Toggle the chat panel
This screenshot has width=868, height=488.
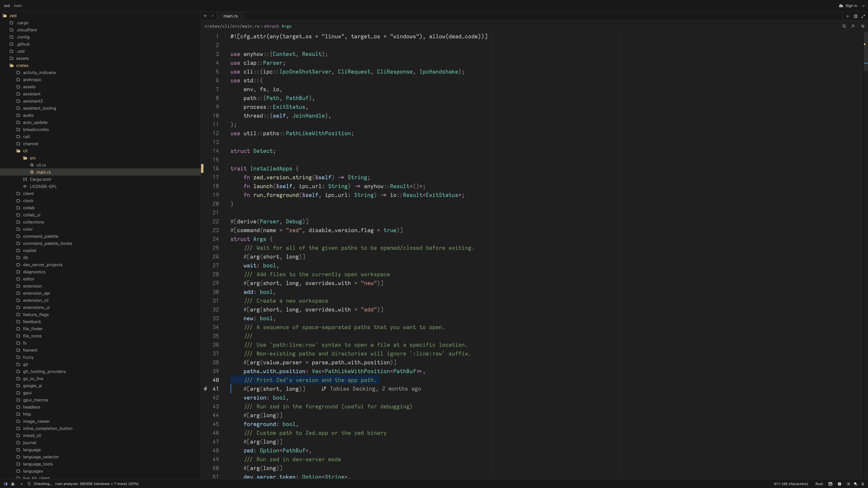point(855,484)
